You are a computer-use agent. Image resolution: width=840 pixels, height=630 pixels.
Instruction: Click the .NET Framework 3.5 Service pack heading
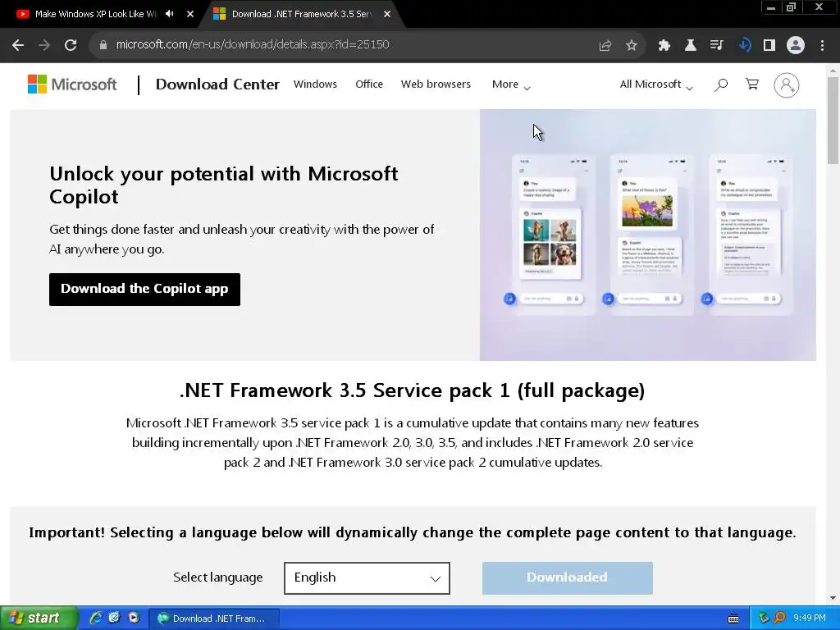tap(412, 390)
